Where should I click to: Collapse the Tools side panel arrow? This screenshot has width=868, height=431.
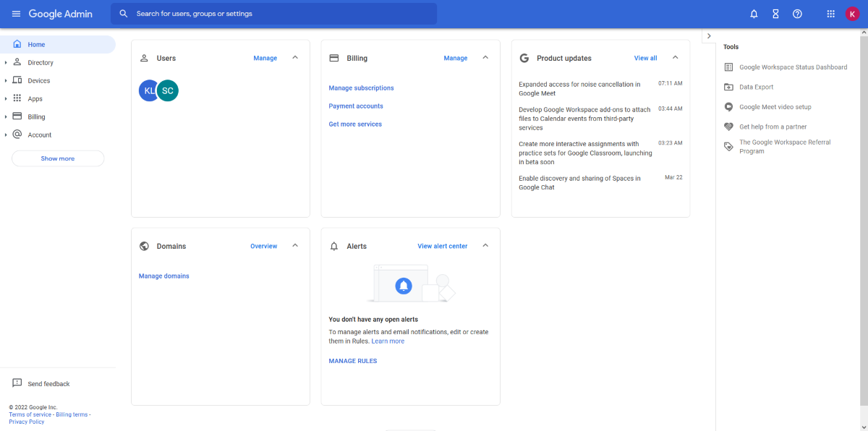coord(708,35)
